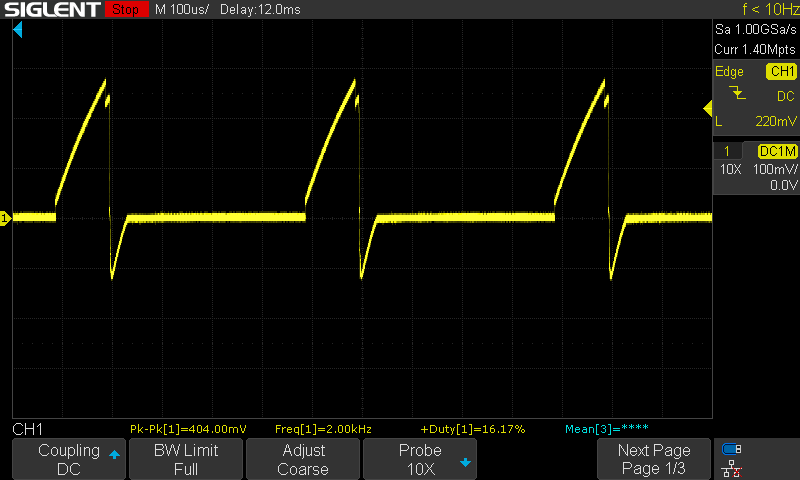Image resolution: width=800 pixels, height=480 pixels.
Task: Click the blue trigger position marker
Action: 18,32
